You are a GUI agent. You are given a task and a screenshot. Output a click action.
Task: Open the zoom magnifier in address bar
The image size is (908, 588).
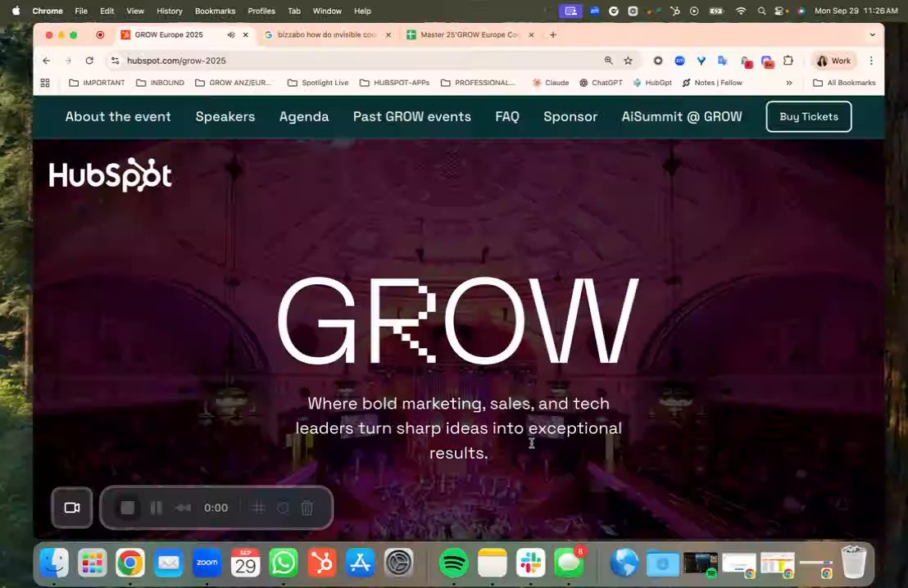point(609,61)
